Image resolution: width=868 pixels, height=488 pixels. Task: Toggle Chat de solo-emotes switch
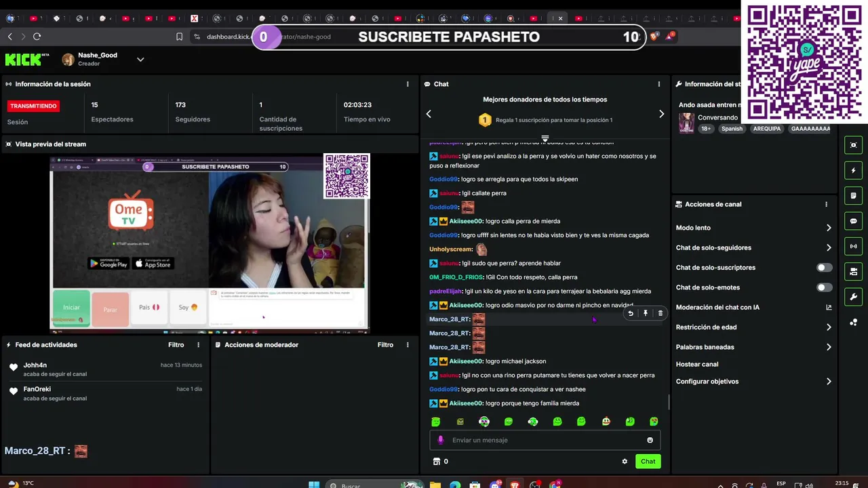tap(824, 287)
